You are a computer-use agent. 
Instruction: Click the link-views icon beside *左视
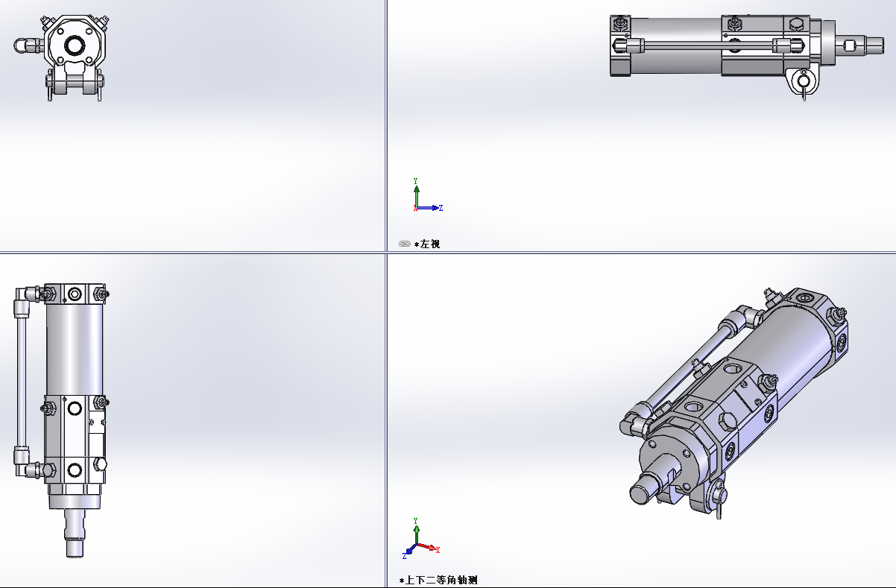click(x=404, y=244)
